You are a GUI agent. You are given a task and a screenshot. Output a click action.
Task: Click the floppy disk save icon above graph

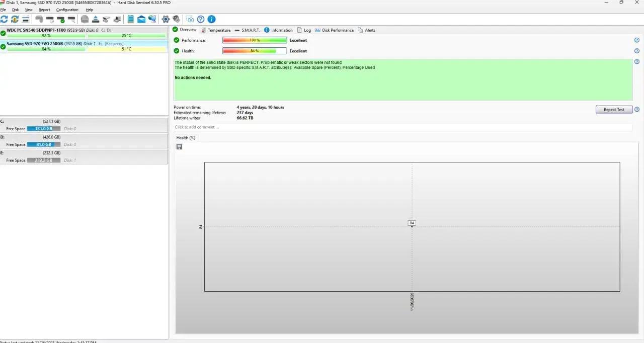[179, 146]
